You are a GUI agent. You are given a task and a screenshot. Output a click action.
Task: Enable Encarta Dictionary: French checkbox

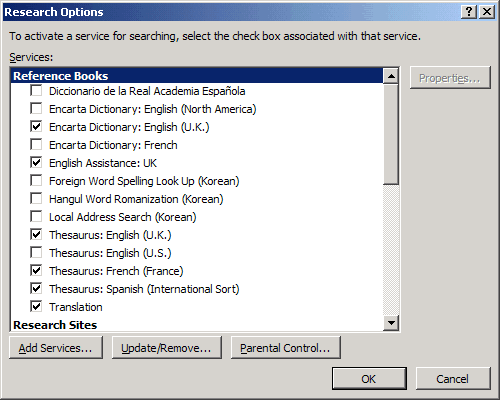click(x=36, y=145)
